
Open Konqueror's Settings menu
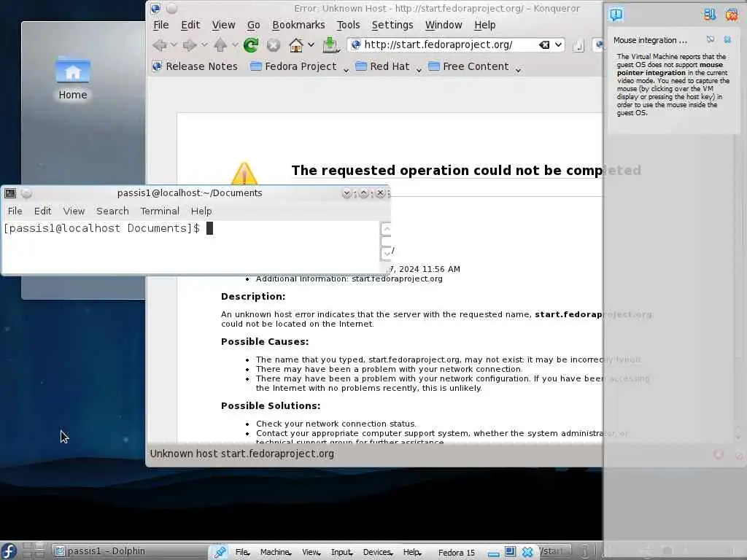(x=392, y=25)
